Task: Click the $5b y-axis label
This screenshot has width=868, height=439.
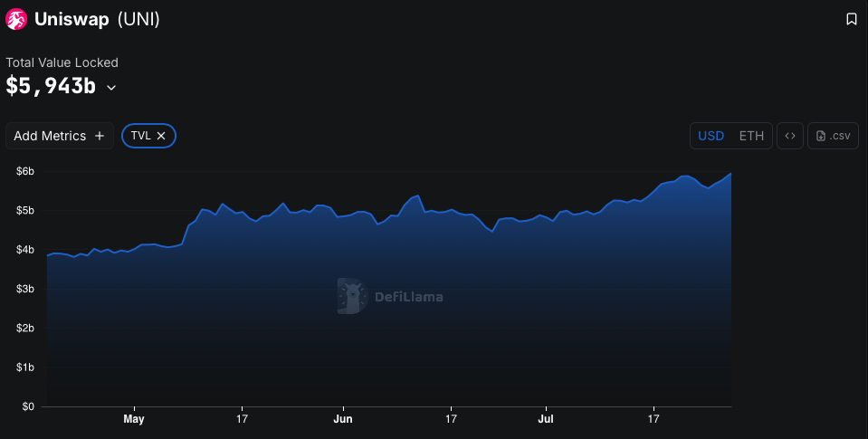Action: point(25,210)
